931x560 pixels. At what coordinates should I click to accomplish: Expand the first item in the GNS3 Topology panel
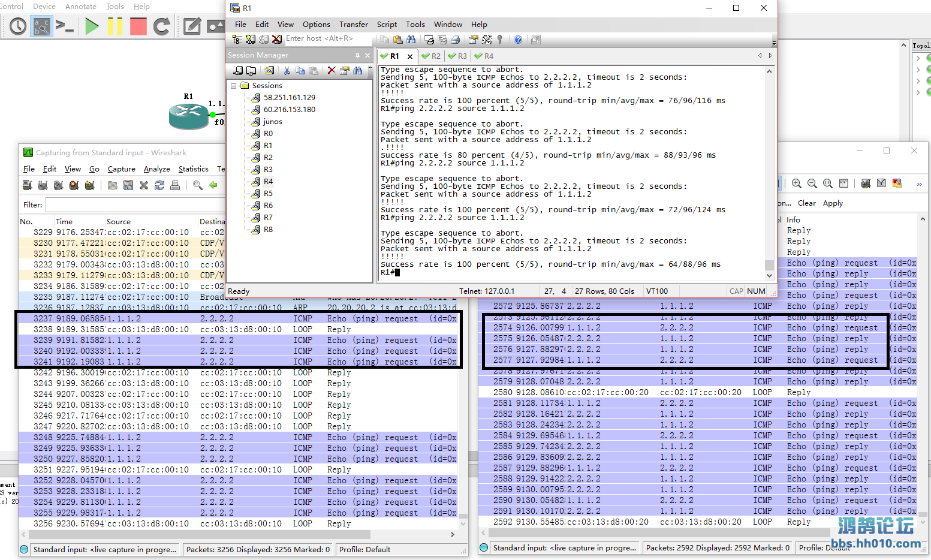pos(918,58)
